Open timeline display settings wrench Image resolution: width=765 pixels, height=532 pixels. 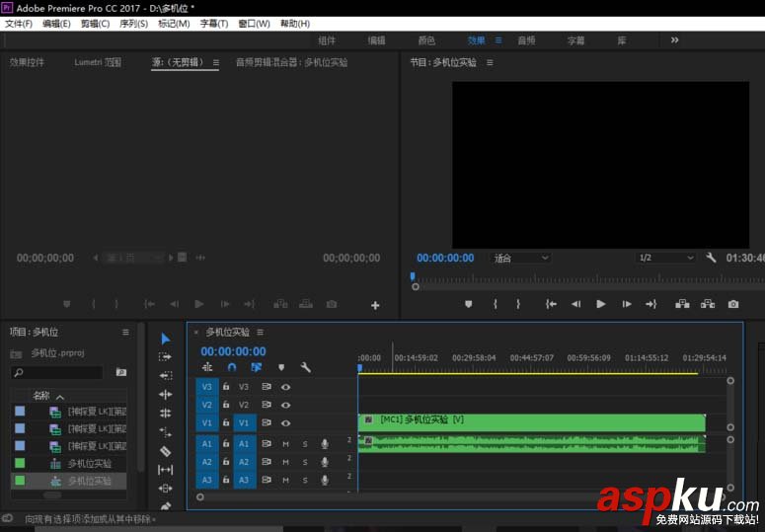point(306,367)
